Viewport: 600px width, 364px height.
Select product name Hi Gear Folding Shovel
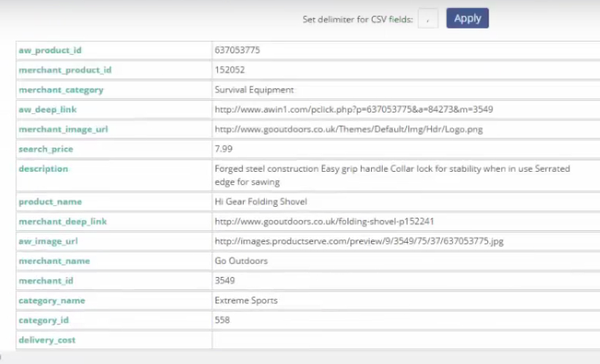click(260, 202)
